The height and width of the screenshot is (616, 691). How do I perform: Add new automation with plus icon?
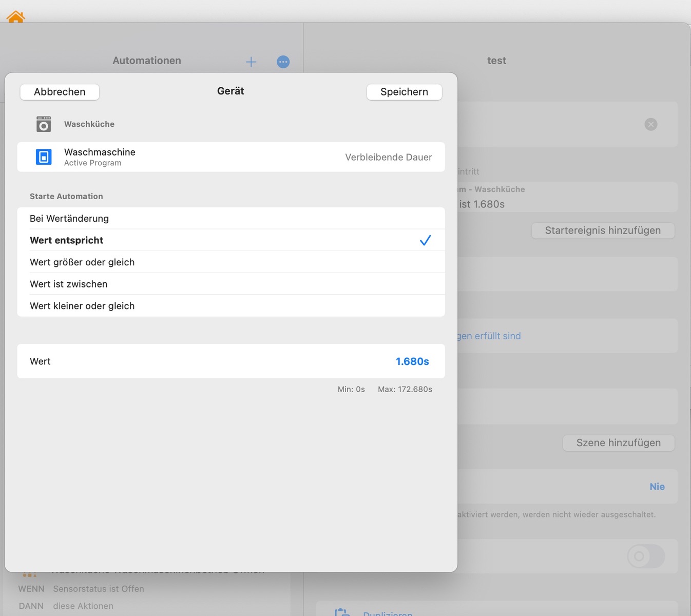pos(251,62)
